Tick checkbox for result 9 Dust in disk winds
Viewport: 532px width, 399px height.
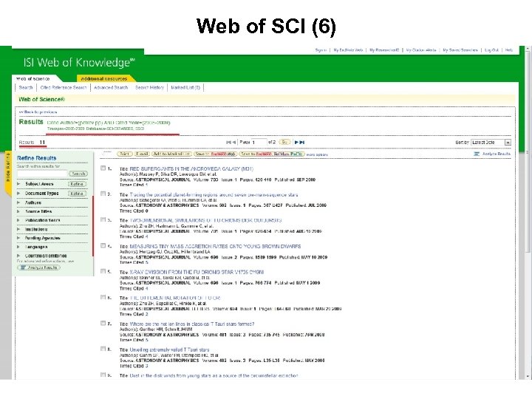103,375
